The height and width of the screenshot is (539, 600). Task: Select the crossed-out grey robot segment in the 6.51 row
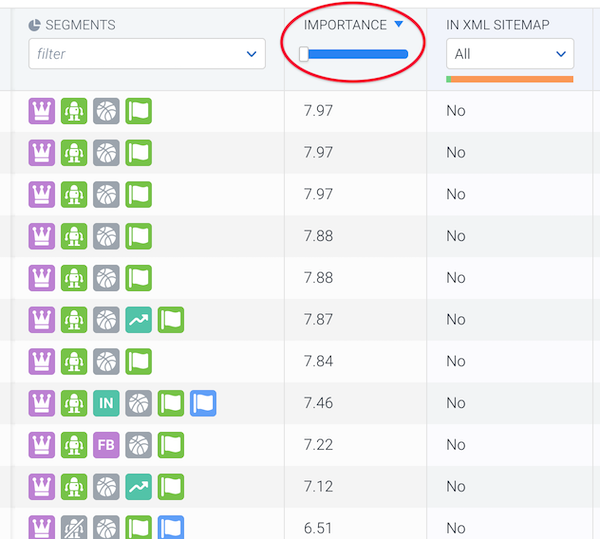pyautogui.click(x=74, y=528)
